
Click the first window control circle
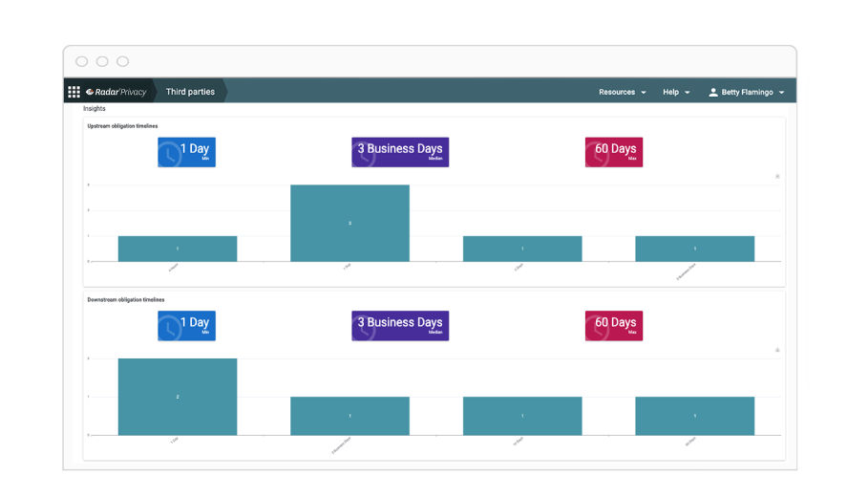coord(82,61)
